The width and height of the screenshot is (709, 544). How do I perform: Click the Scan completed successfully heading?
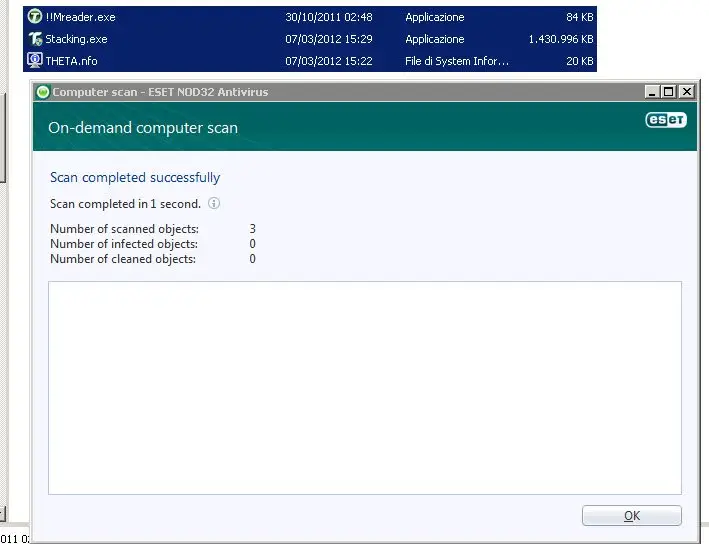pos(135,177)
